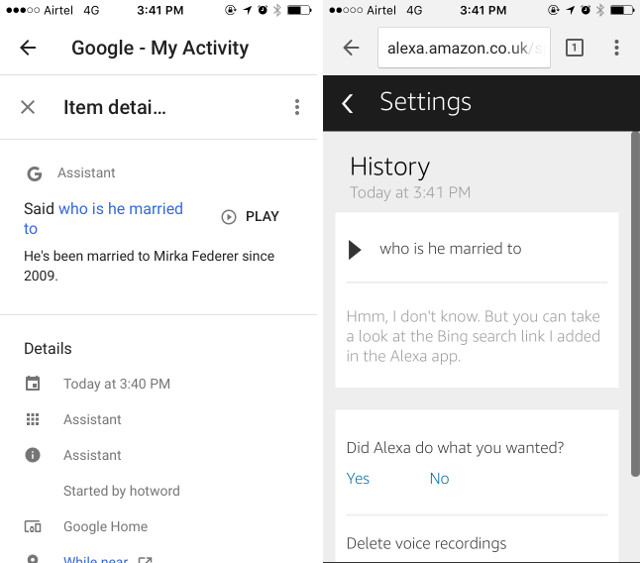This screenshot has height=563, width=640.
Task: Close the Item details panel
Action: (28, 107)
